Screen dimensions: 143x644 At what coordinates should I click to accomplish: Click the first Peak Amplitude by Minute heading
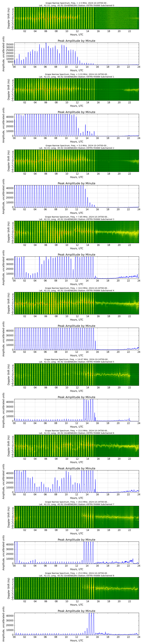pos(77,41)
